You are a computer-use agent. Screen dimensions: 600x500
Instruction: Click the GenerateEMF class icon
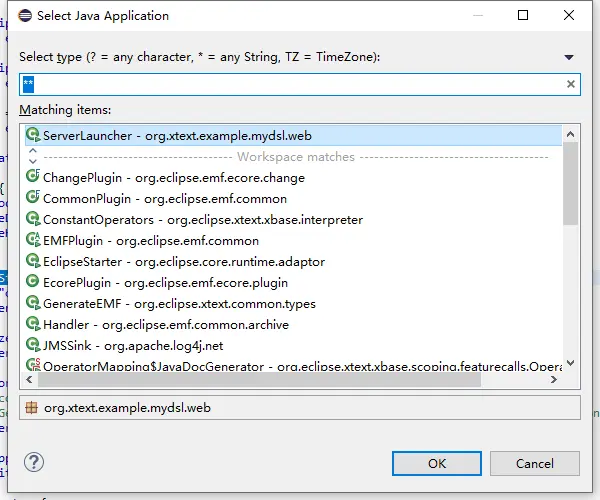coord(33,303)
